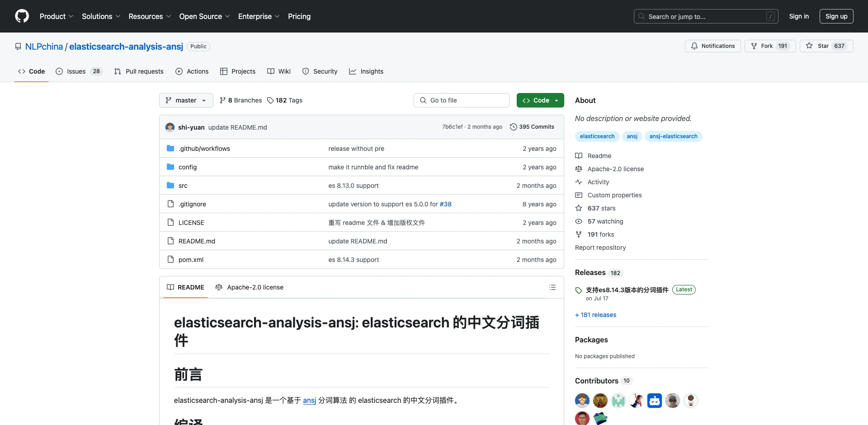Open the LICENSE file
Screen dimensions: 868x425
191,223
